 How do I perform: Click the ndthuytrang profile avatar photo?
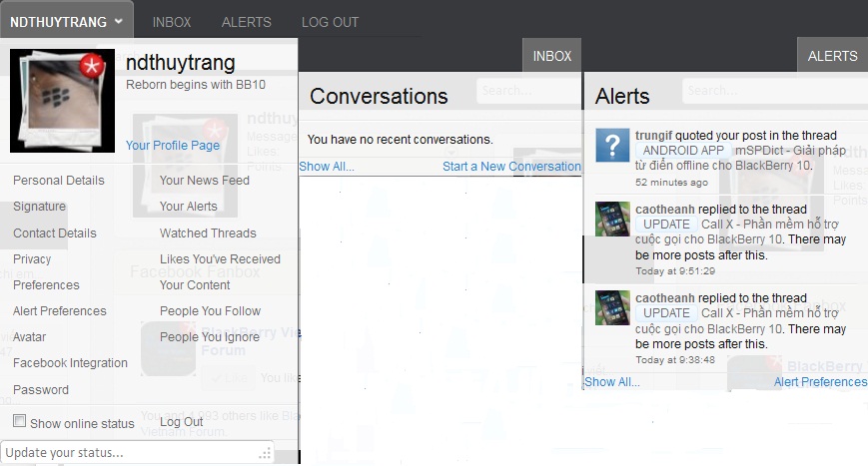click(x=61, y=100)
